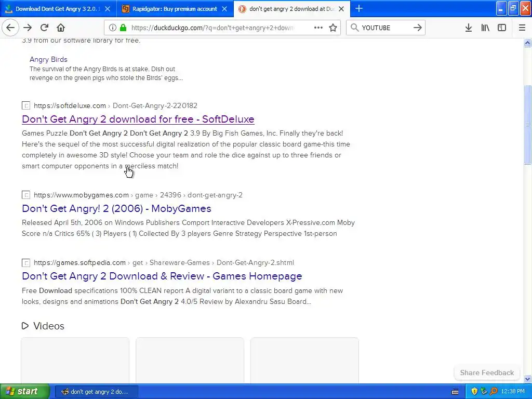532x399 pixels.
Task: Select the don't get angry 2 download tab
Action: [x=292, y=9]
